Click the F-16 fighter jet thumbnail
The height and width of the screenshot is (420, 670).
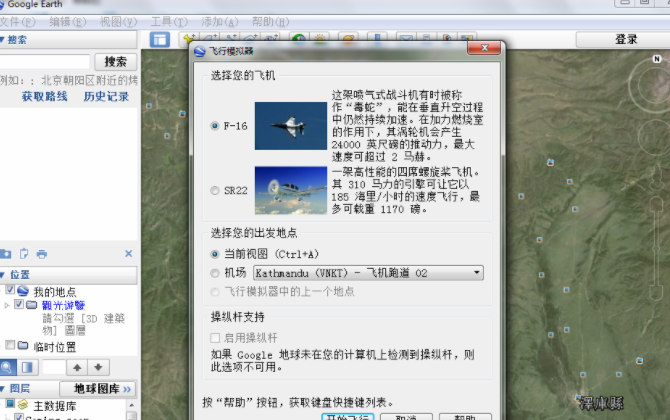tap(291, 126)
